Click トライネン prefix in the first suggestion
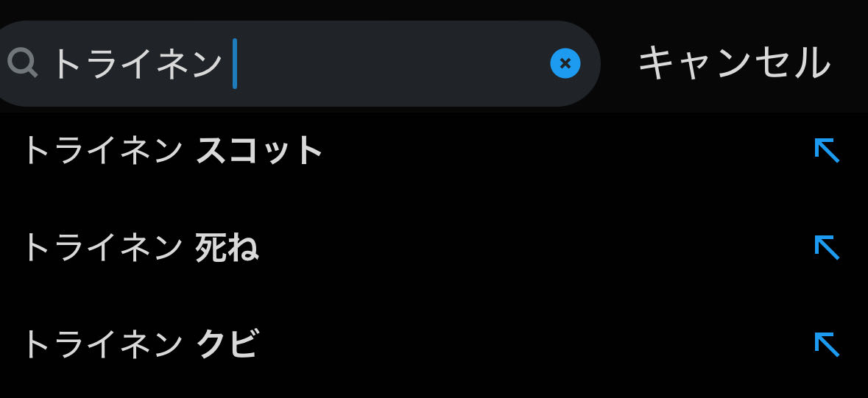Image resolution: width=868 pixels, height=398 pixels. pos(102,150)
